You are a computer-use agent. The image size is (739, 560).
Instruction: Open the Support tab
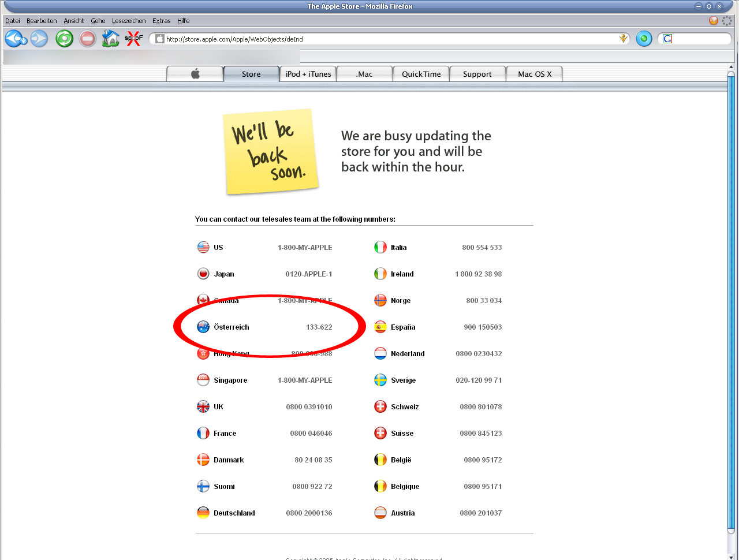[477, 74]
